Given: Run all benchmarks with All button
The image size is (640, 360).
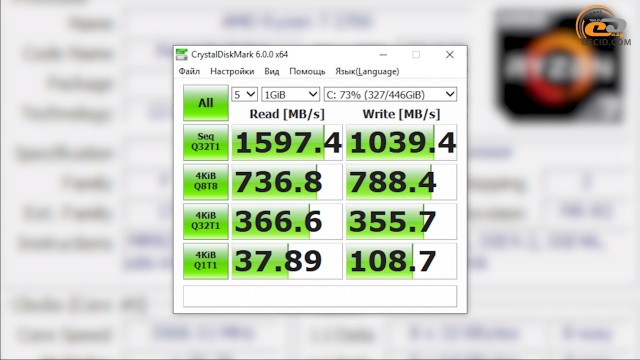Looking at the screenshot, I should point(206,103).
